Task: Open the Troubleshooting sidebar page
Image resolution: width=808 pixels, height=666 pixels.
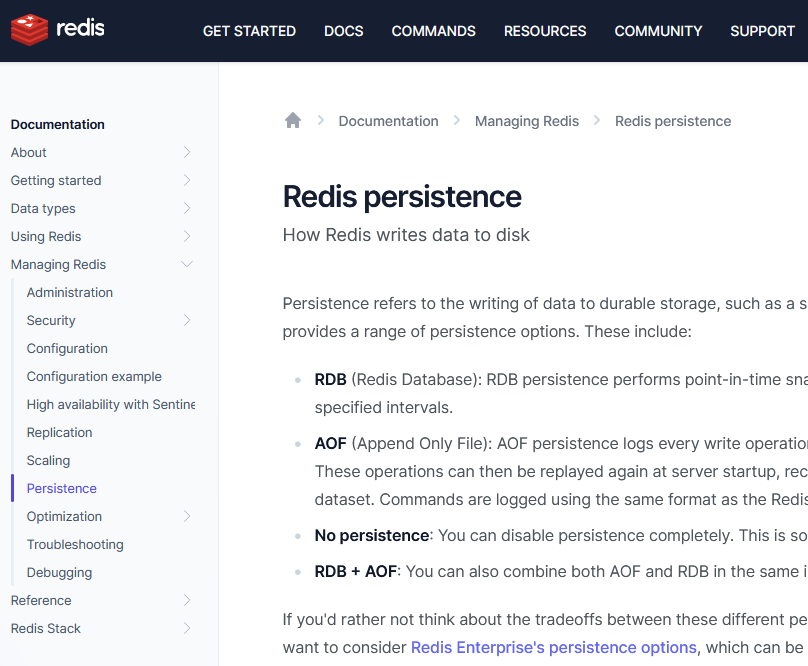Action: [75, 545]
